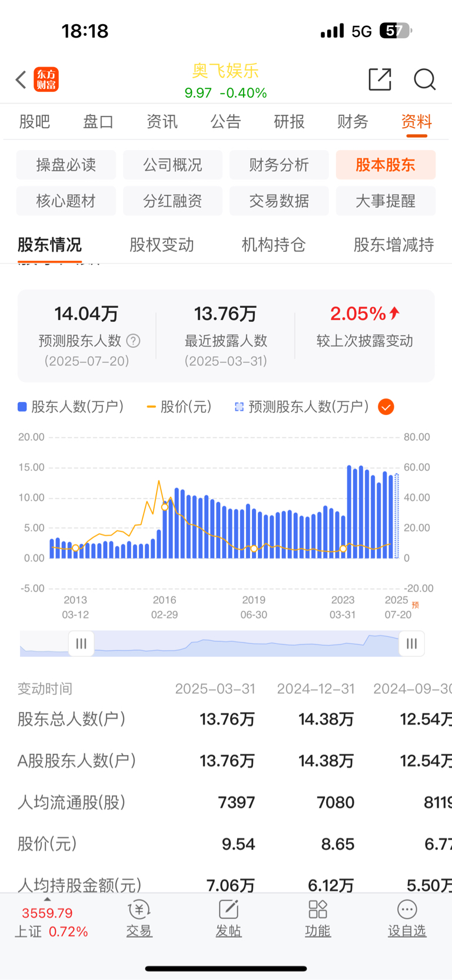452x980 pixels.
Task: Tap the back arrow icon
Action: click(x=21, y=79)
